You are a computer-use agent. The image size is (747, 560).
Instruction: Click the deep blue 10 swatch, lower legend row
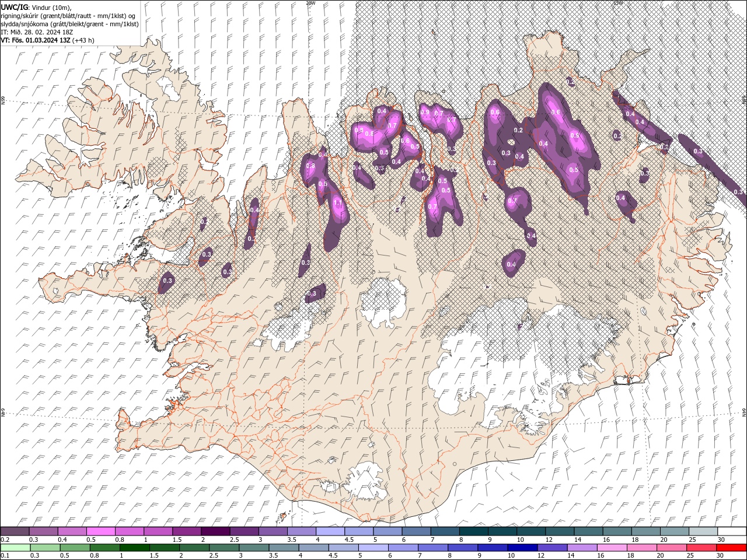(x=522, y=548)
